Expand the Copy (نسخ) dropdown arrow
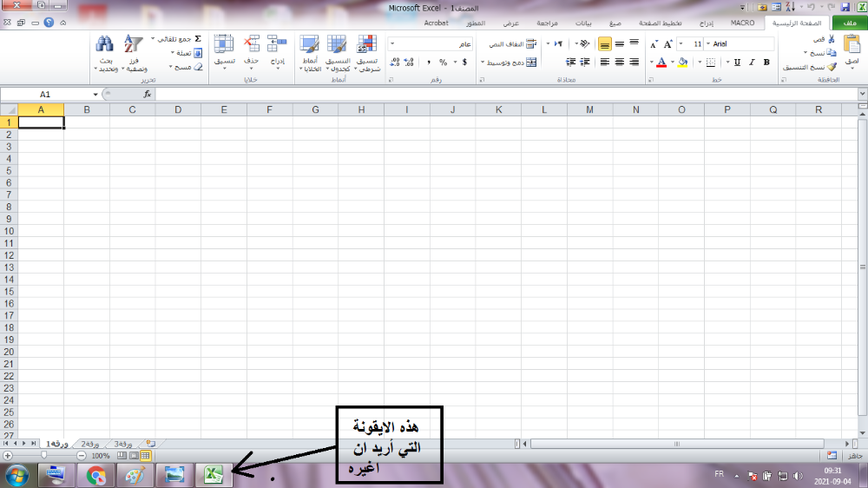The image size is (868, 488). coord(806,53)
